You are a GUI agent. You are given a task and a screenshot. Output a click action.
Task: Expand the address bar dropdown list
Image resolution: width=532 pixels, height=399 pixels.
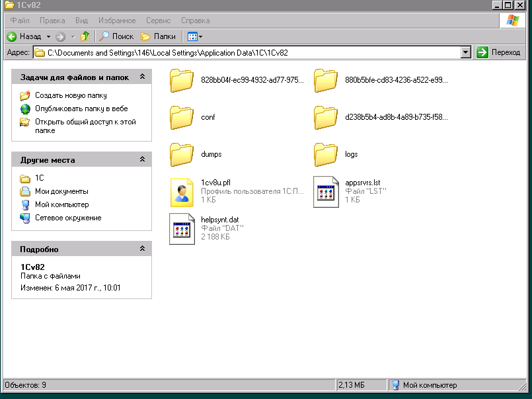pos(465,52)
